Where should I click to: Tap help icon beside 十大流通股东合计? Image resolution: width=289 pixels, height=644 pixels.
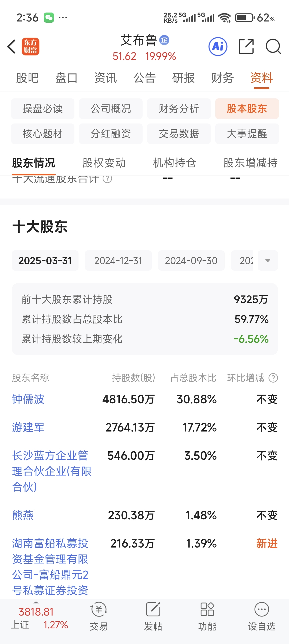107,179
